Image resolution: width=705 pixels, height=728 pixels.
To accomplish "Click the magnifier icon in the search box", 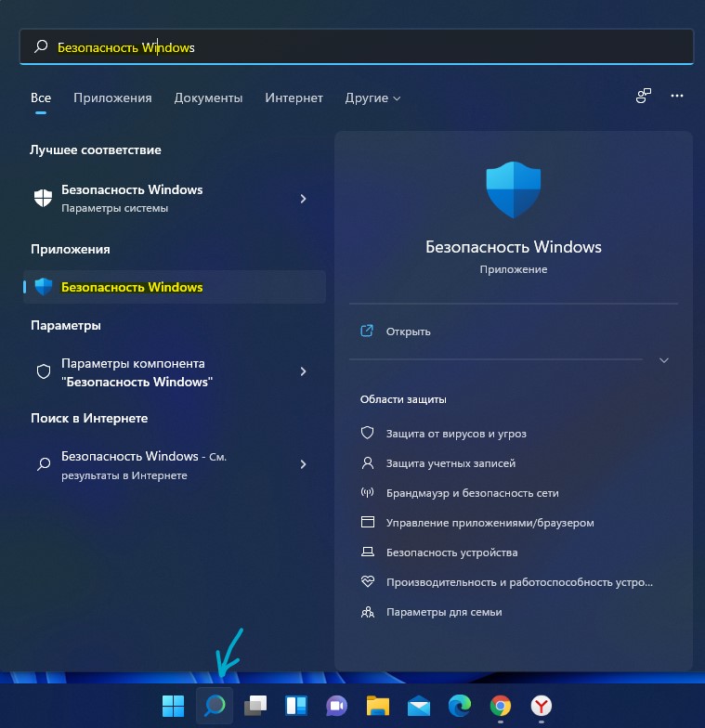I will 41,46.
